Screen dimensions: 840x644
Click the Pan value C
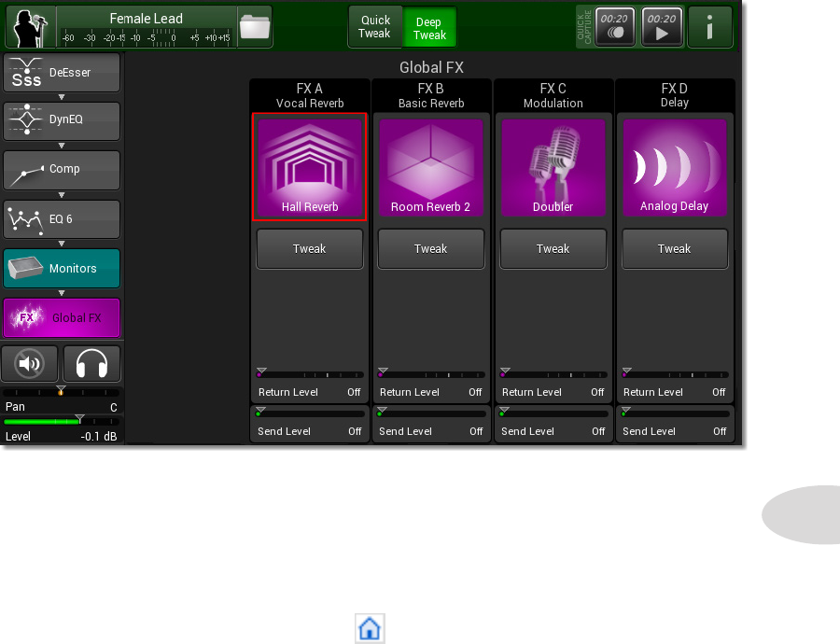pyautogui.click(x=114, y=407)
